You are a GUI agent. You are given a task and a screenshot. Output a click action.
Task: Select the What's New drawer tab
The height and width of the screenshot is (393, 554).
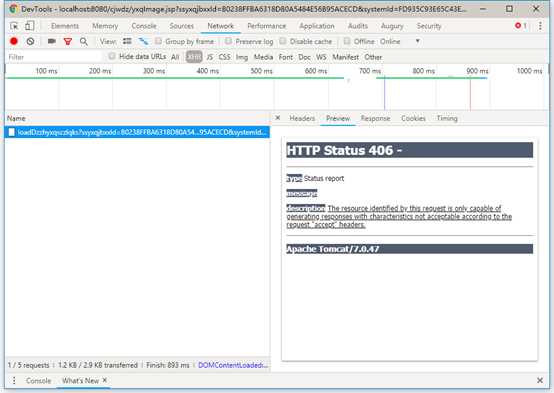pyautogui.click(x=80, y=381)
